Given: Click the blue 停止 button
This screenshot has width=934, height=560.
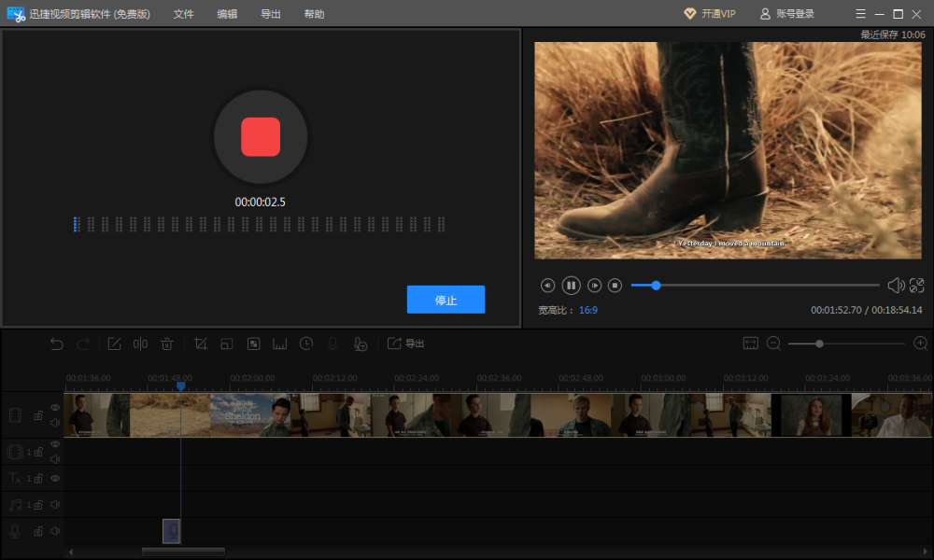Looking at the screenshot, I should click(446, 300).
